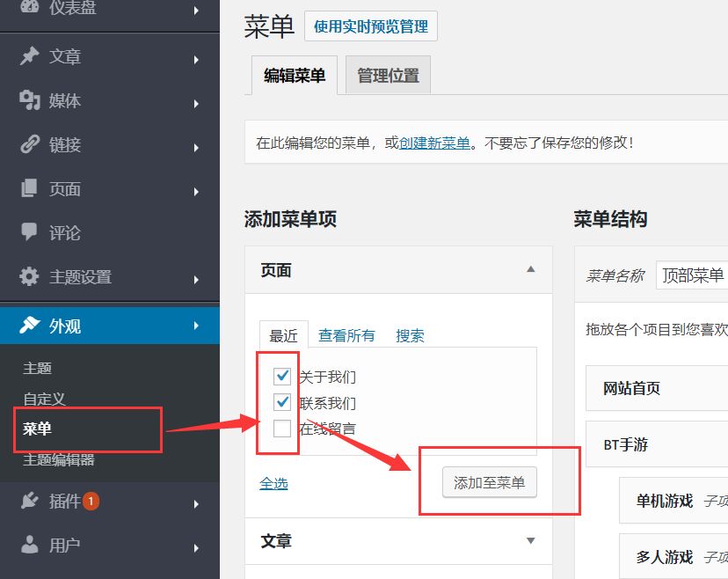Click the gear icon next to 主题设置
The width and height of the screenshot is (728, 579).
point(29,276)
